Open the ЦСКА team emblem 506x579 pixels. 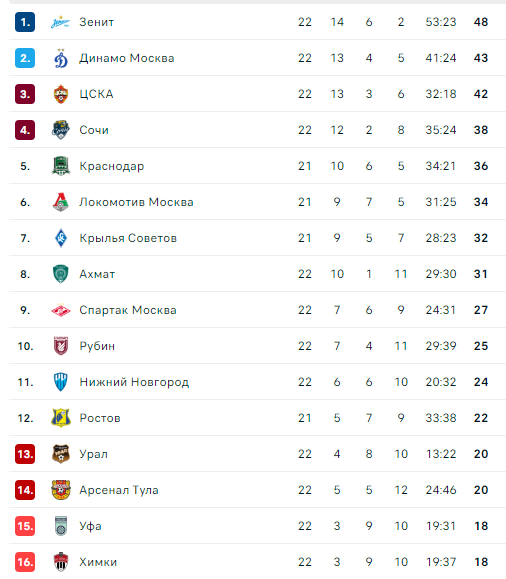[61, 94]
